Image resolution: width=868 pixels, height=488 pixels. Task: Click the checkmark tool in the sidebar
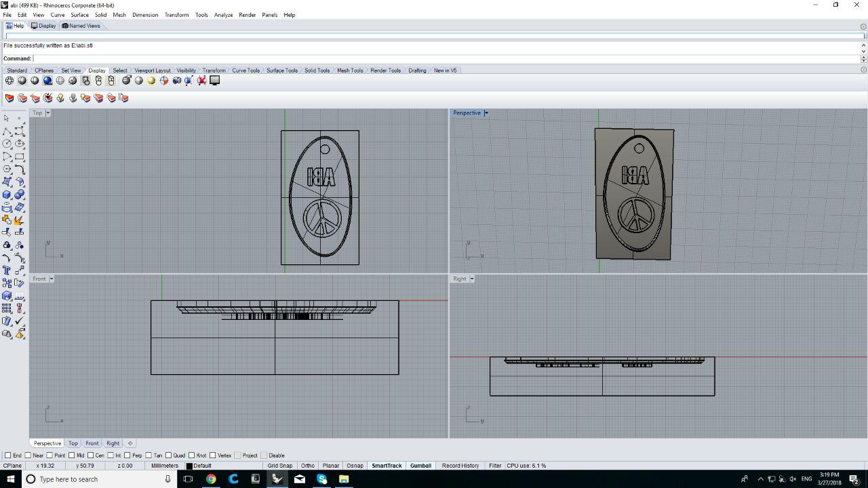(20, 321)
